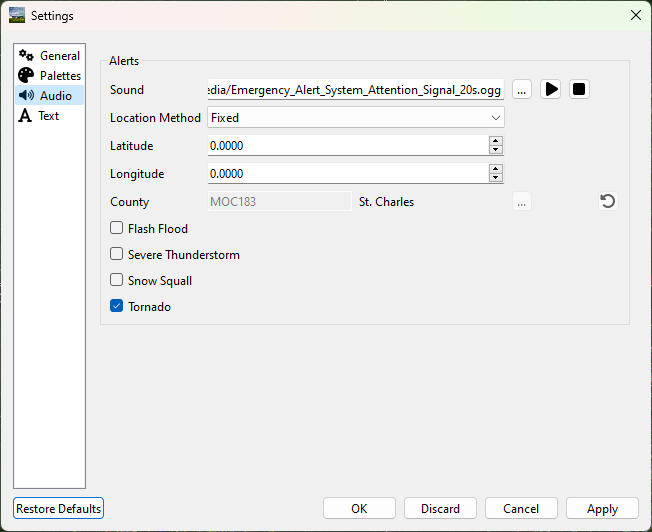
Task: Click the Location Method label
Action: 155,118
